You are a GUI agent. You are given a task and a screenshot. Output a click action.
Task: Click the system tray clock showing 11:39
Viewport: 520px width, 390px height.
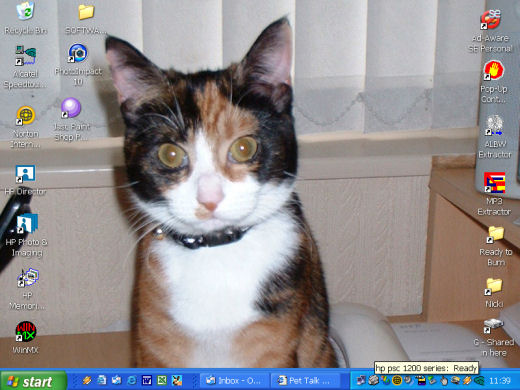pyautogui.click(x=499, y=381)
